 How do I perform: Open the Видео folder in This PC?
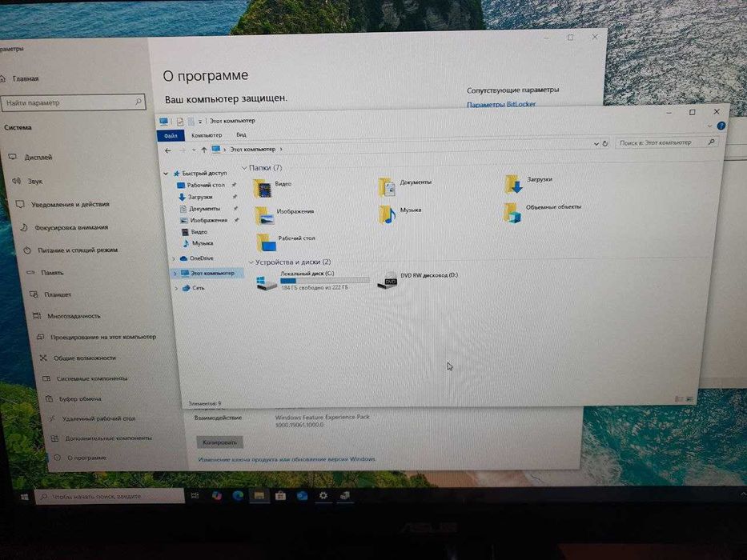click(263, 189)
